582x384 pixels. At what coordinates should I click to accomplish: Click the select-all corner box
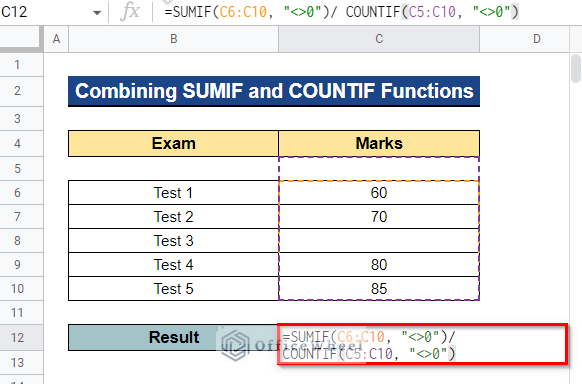(22, 39)
